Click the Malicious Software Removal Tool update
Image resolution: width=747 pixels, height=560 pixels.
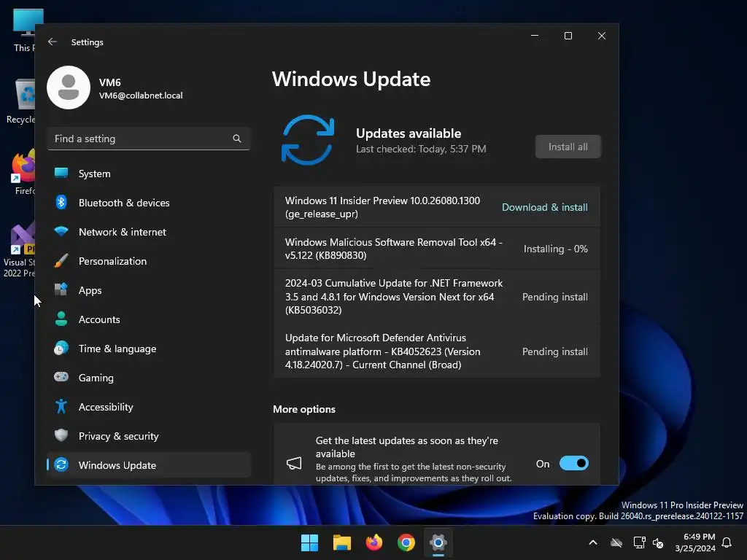pos(437,249)
